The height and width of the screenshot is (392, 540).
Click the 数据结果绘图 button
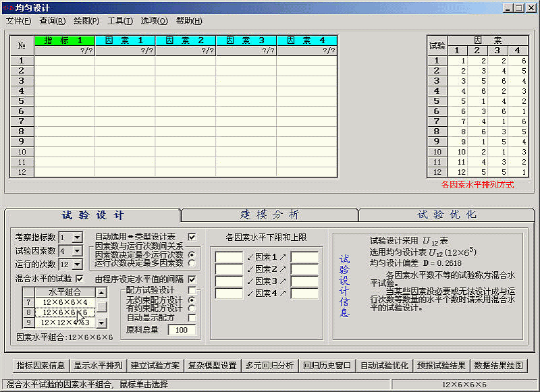[x=499, y=366]
